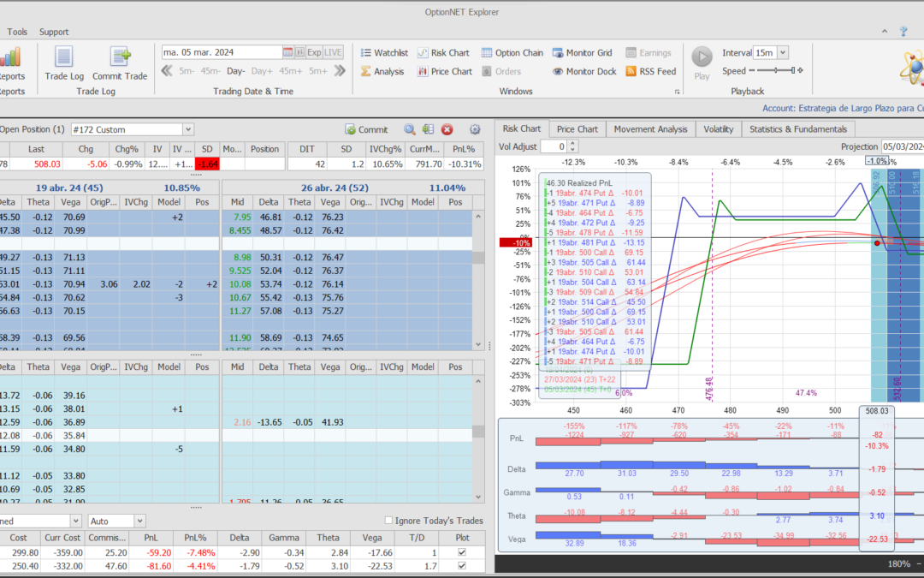Open the Interval 15m dropdown
The width and height of the screenshot is (924, 578).
pos(783,53)
